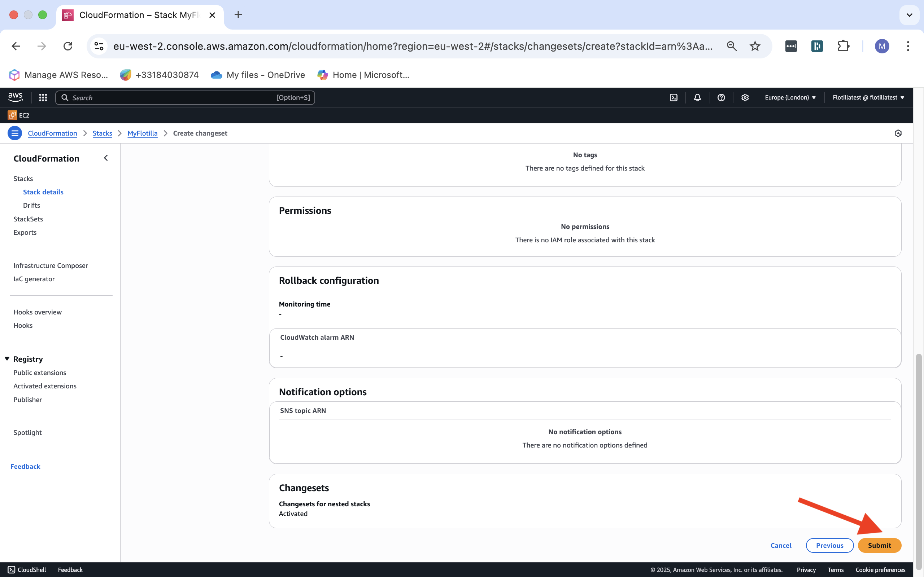This screenshot has width=924, height=577.
Task: Open the AWS services grid menu
Action: 43,98
